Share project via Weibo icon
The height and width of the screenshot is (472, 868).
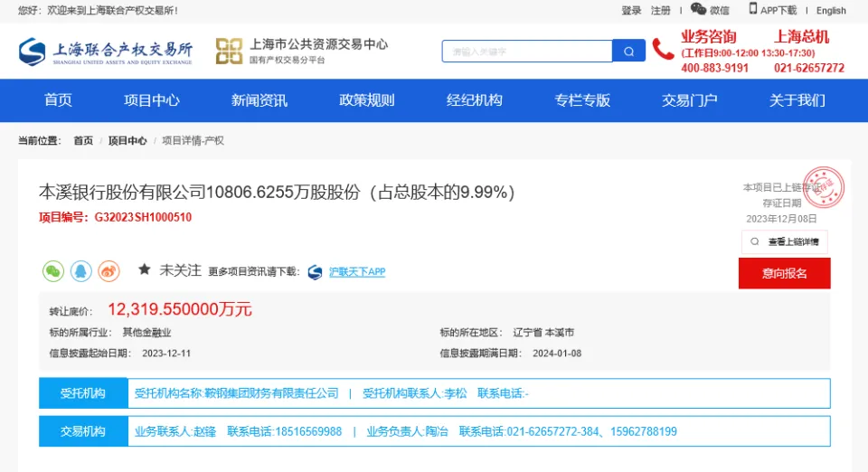pyautogui.click(x=108, y=270)
